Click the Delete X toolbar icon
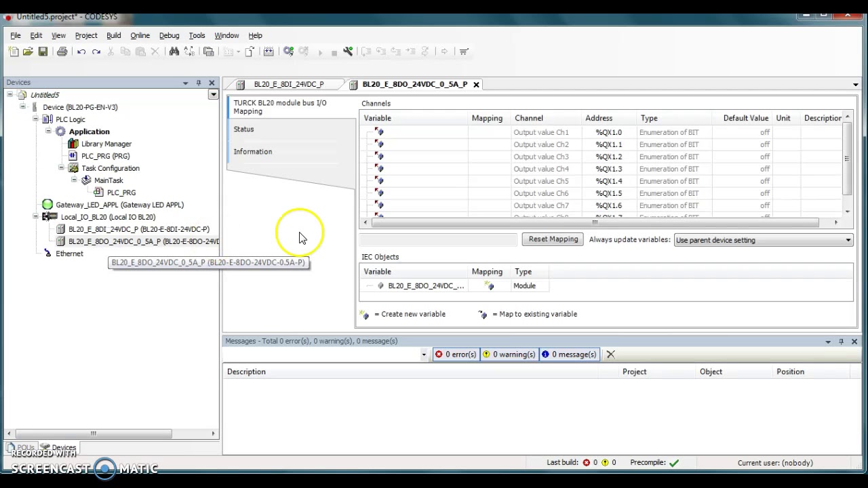The image size is (868, 488). click(155, 52)
